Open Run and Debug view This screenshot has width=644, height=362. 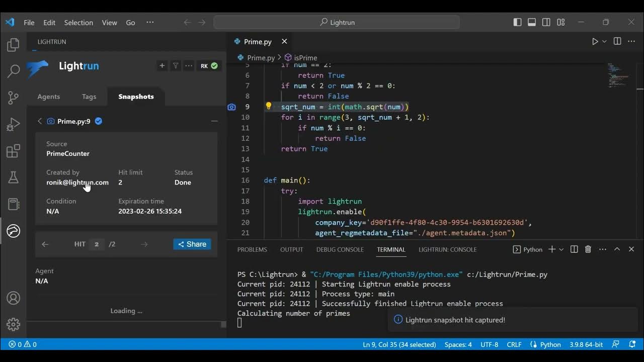pyautogui.click(x=13, y=124)
